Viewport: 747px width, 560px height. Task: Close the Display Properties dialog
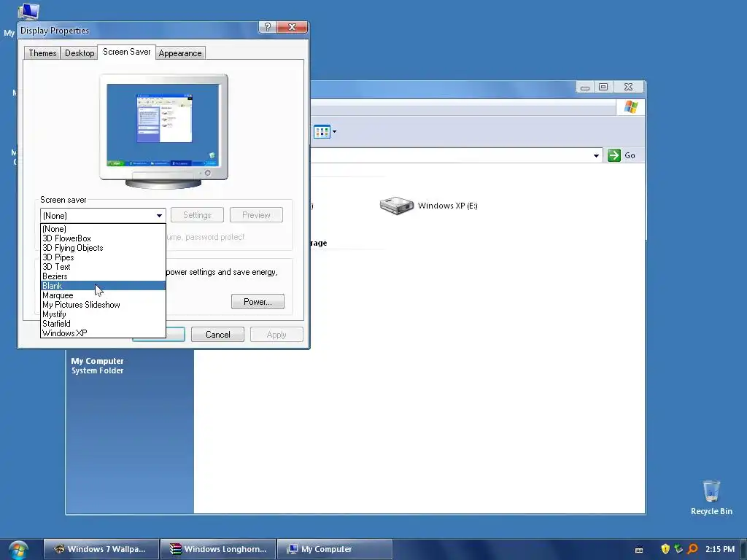pos(292,27)
